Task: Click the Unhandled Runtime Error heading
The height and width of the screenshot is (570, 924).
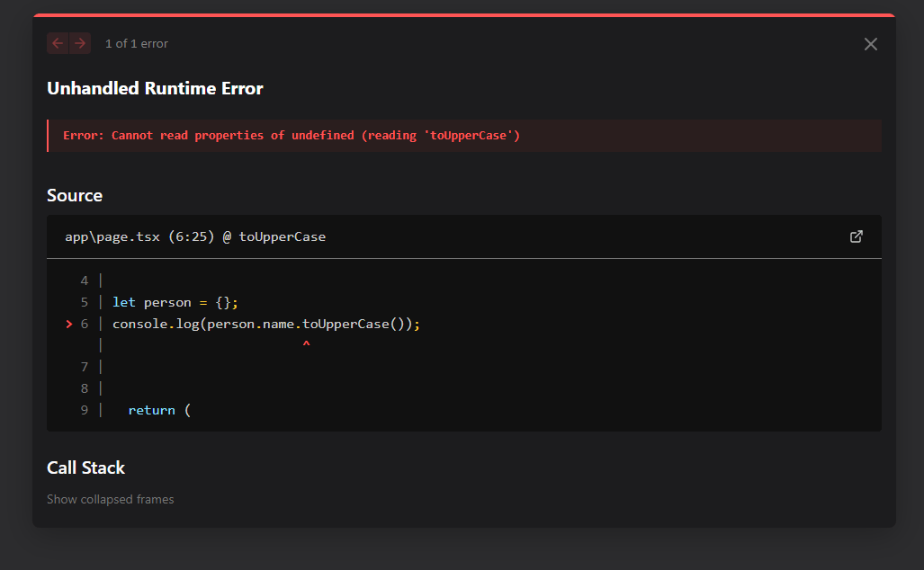Action: [x=155, y=88]
